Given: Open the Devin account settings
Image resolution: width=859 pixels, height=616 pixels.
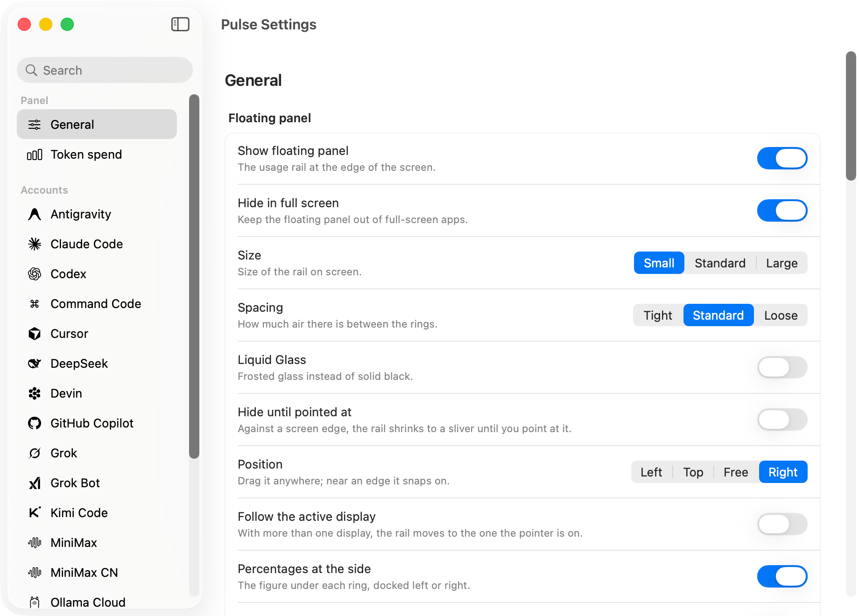Looking at the screenshot, I should [97, 393].
